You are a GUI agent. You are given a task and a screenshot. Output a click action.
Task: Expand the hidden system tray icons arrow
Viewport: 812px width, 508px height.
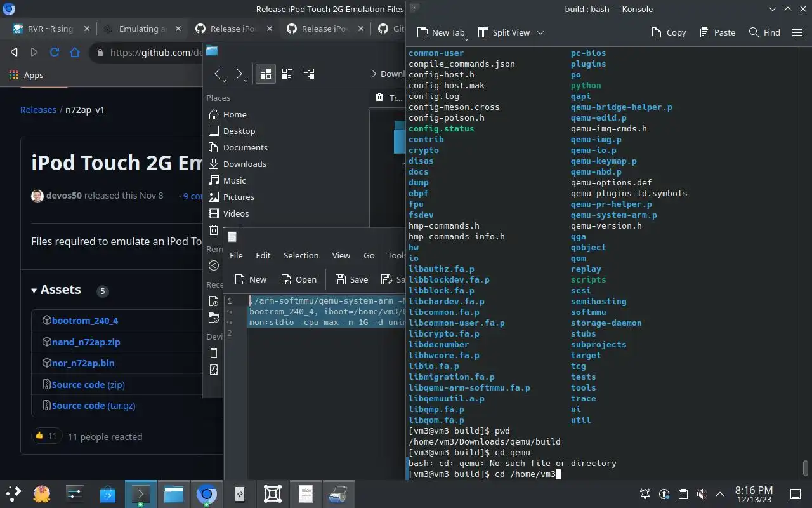coord(720,493)
